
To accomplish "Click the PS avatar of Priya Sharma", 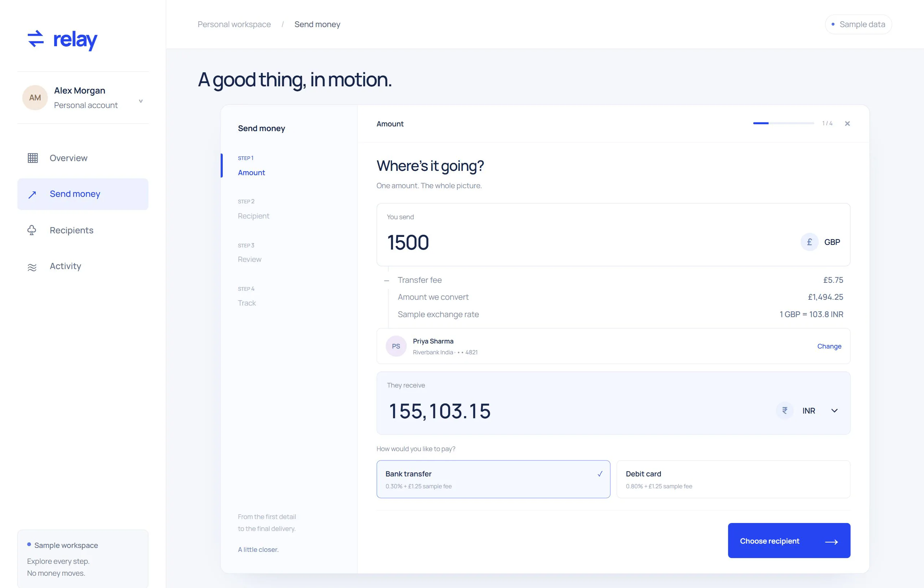I will tap(396, 346).
